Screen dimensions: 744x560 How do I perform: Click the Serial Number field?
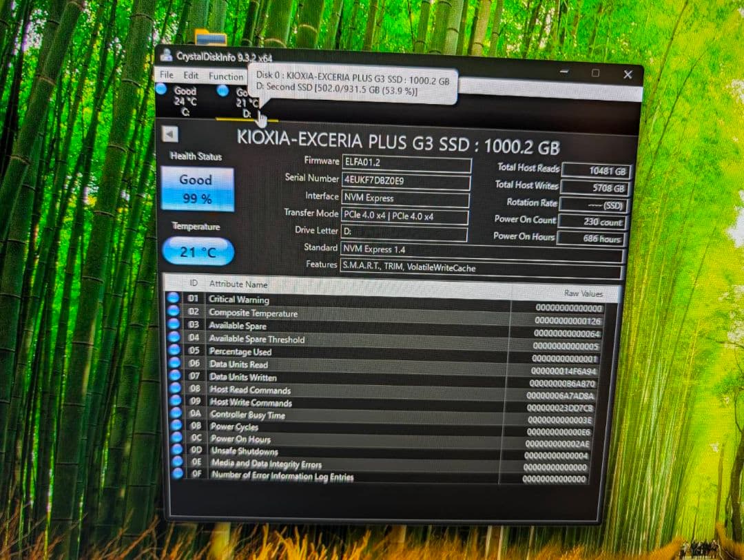[x=406, y=181]
